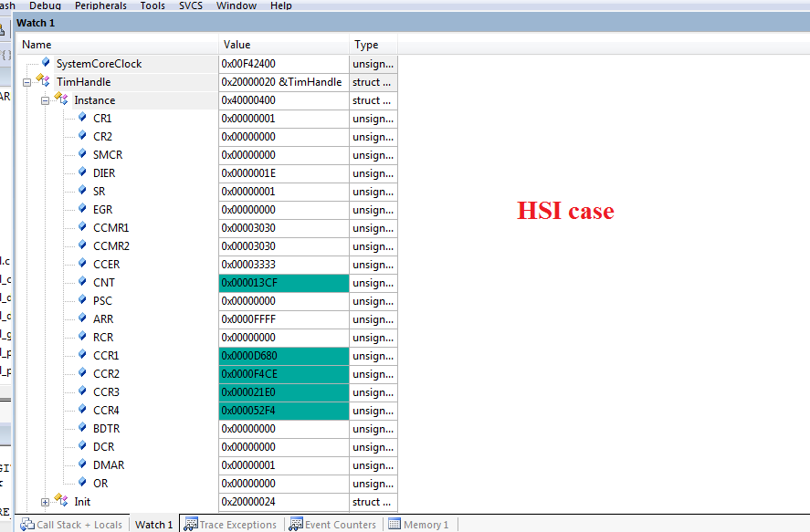This screenshot has height=532, width=810.
Task: Select the DMAR row name
Action: 109,465
